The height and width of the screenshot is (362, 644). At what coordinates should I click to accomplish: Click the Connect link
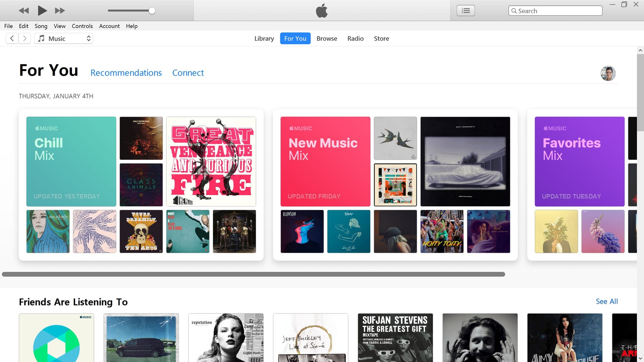[x=188, y=72]
